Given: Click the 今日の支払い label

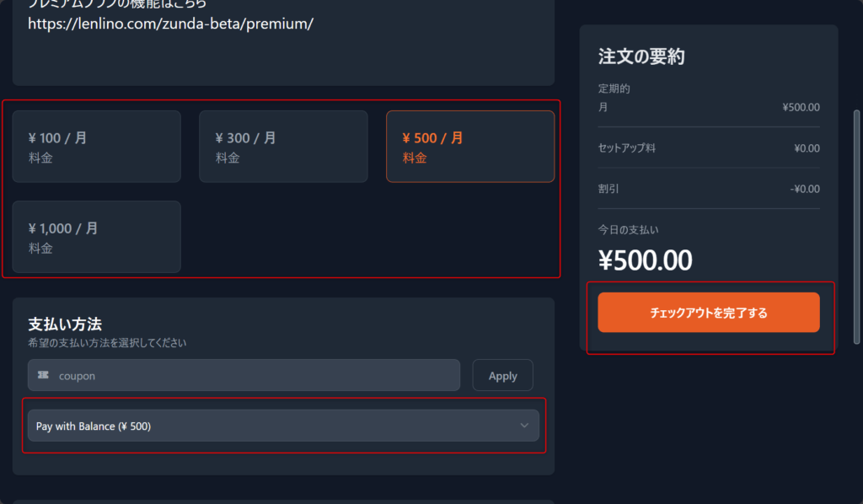Looking at the screenshot, I should 623,229.
